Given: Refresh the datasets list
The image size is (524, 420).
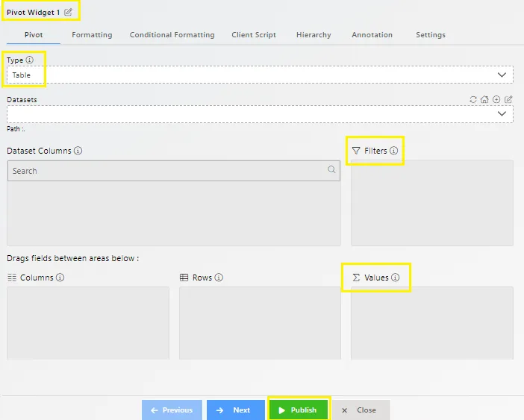Looking at the screenshot, I should (x=472, y=99).
